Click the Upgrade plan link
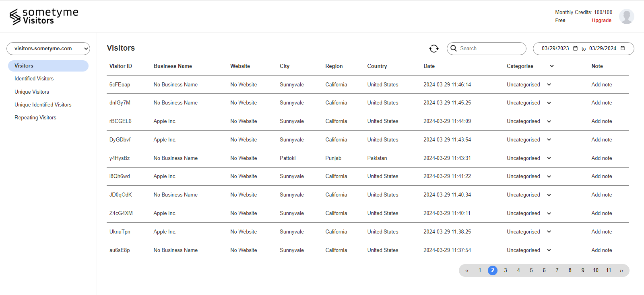This screenshot has height=295, width=644. 601,20
